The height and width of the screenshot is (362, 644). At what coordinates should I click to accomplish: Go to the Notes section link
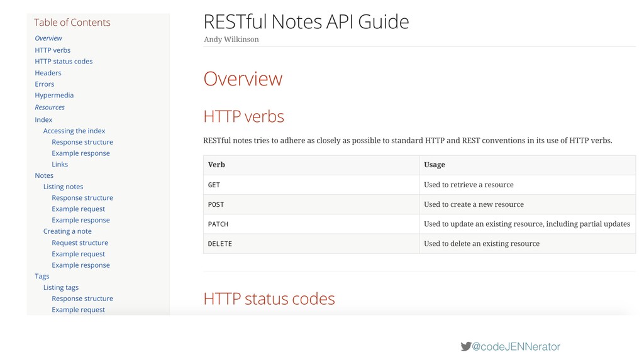point(44,175)
